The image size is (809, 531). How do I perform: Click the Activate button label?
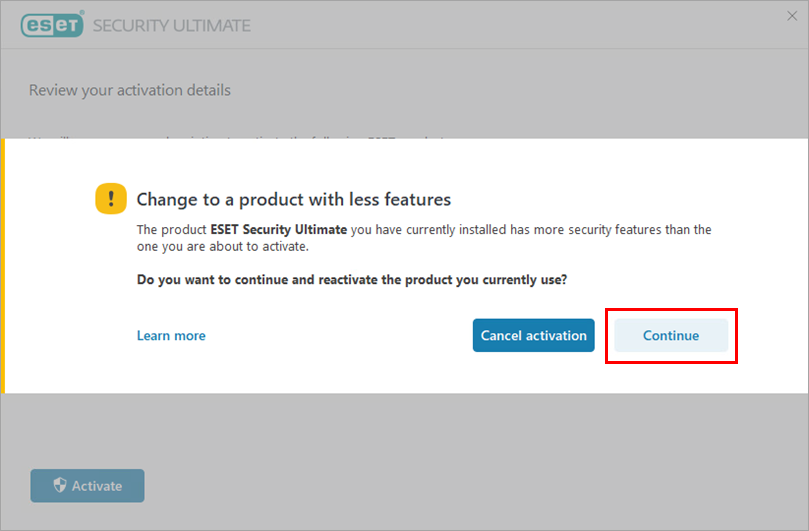click(97, 486)
